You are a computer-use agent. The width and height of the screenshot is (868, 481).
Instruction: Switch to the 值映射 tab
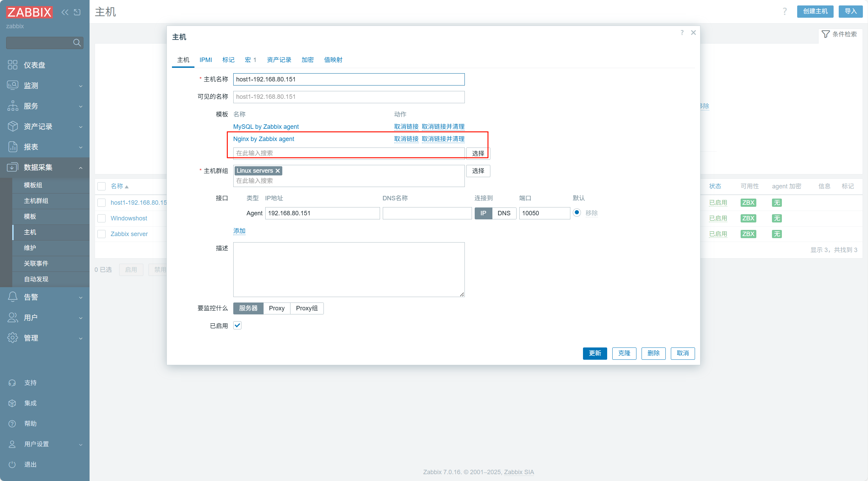pyautogui.click(x=333, y=60)
